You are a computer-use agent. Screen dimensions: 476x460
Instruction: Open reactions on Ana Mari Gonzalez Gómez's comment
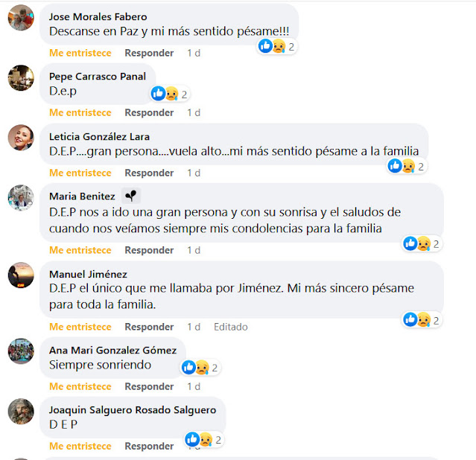click(x=200, y=368)
